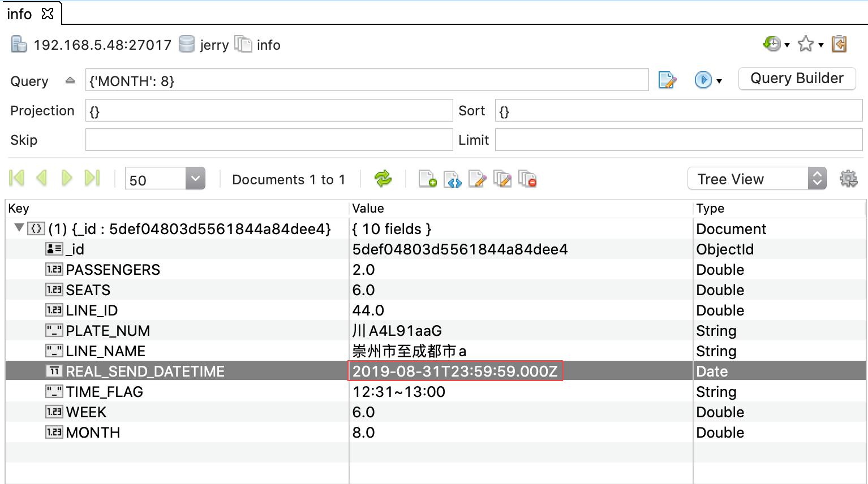This screenshot has height=484, width=868.
Task: Select the PLATE_NUM field row
Action: click(436, 330)
